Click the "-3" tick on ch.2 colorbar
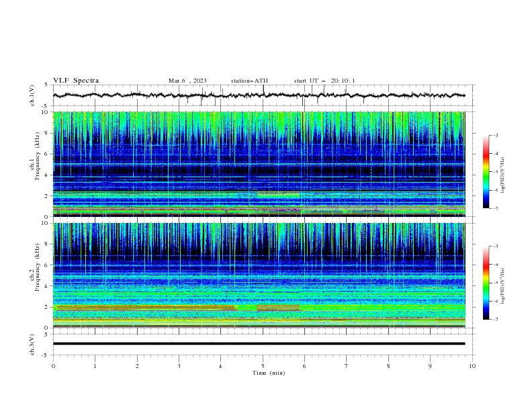532x411 pixels. click(x=495, y=246)
